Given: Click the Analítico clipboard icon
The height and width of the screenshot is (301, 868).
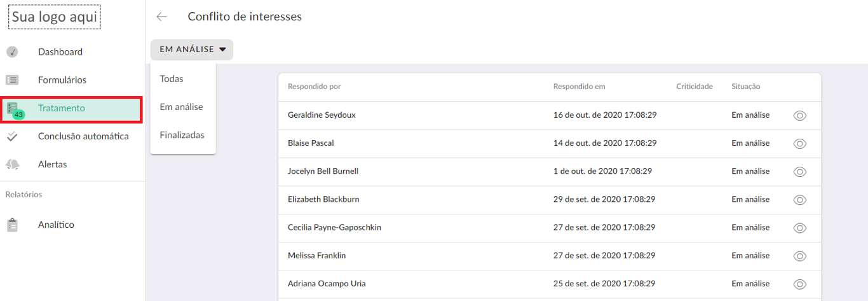Looking at the screenshot, I should coord(12,225).
